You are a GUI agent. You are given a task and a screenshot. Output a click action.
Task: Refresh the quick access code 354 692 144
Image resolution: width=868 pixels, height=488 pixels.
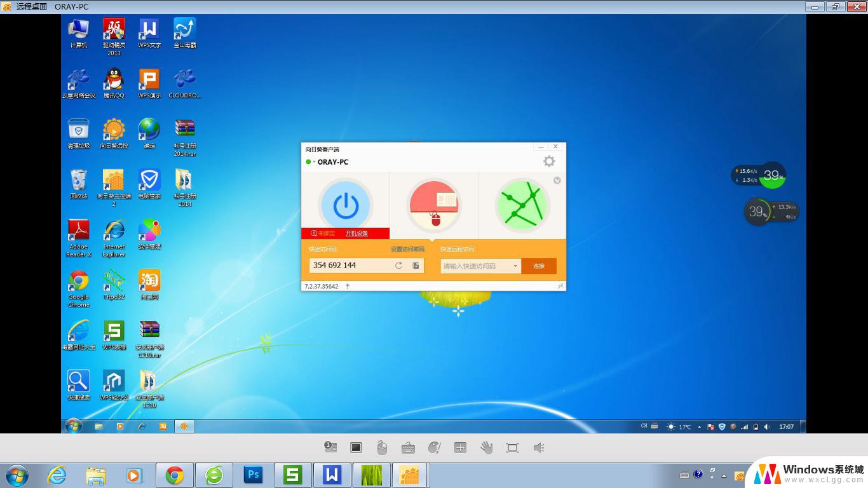coord(398,266)
